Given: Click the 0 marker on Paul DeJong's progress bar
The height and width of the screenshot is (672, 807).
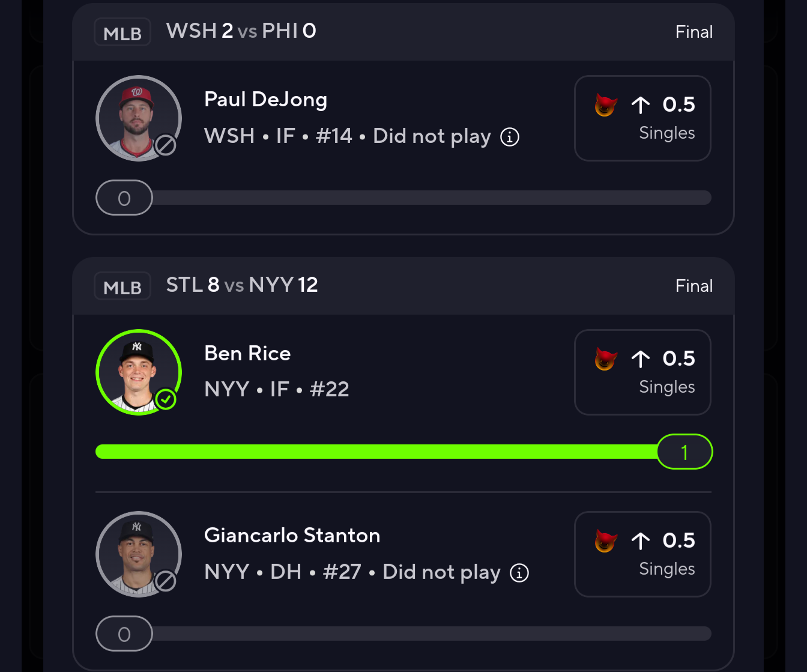Looking at the screenshot, I should coord(124,198).
